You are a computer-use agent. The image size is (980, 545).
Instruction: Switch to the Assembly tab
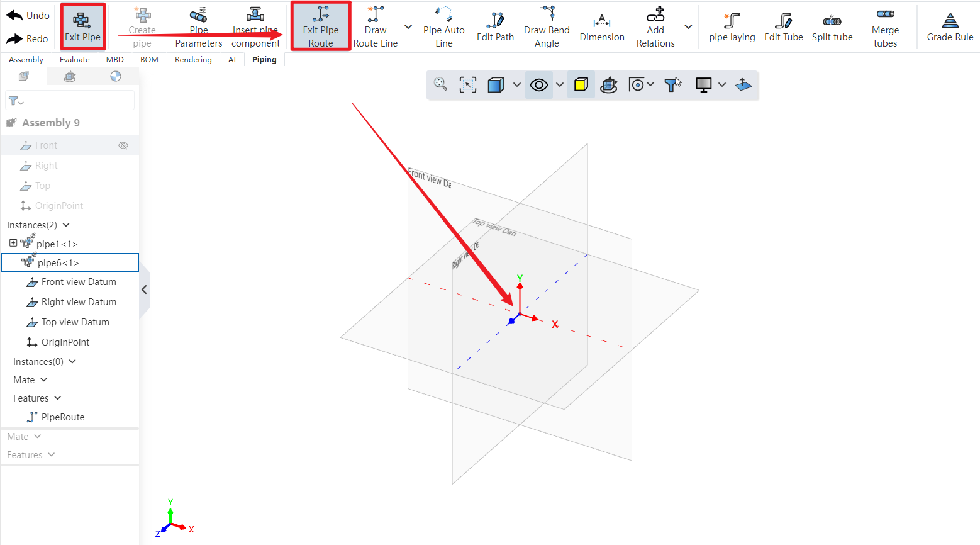(26, 60)
